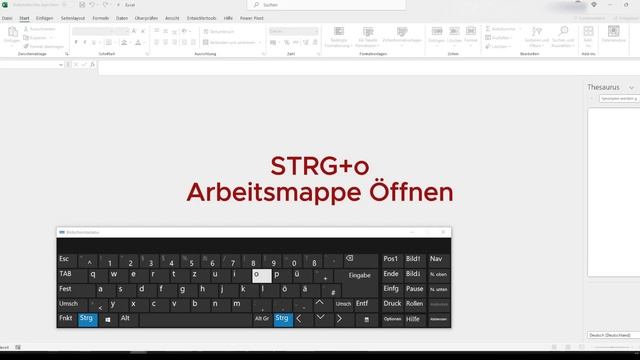
Task: Click the Windows logo key on the on-screen keyboard
Action: tap(108, 320)
